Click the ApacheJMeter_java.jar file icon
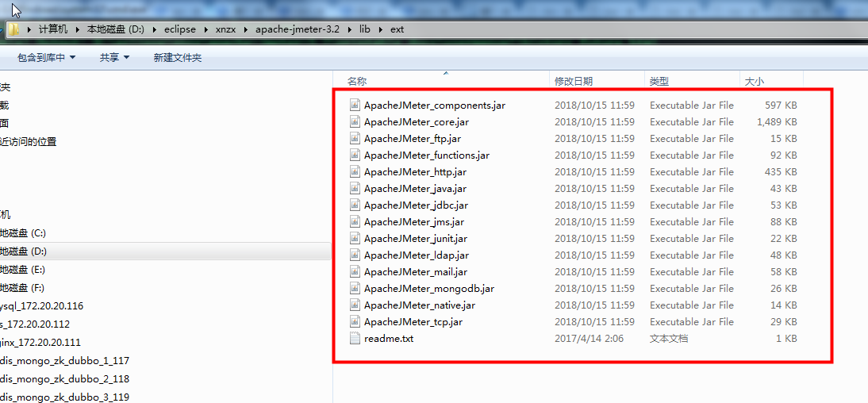Image resolution: width=868 pixels, height=403 pixels. (355, 189)
